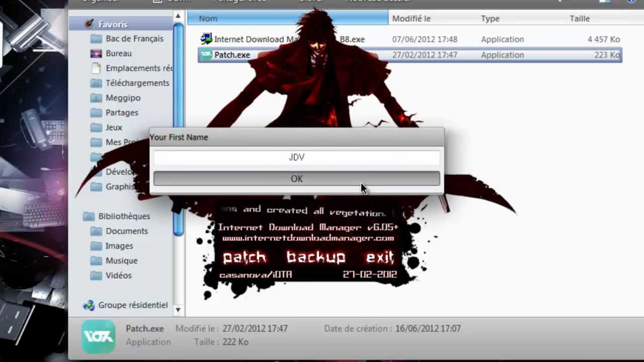Open the www.internetdownloadmanager.com link

[308, 238]
